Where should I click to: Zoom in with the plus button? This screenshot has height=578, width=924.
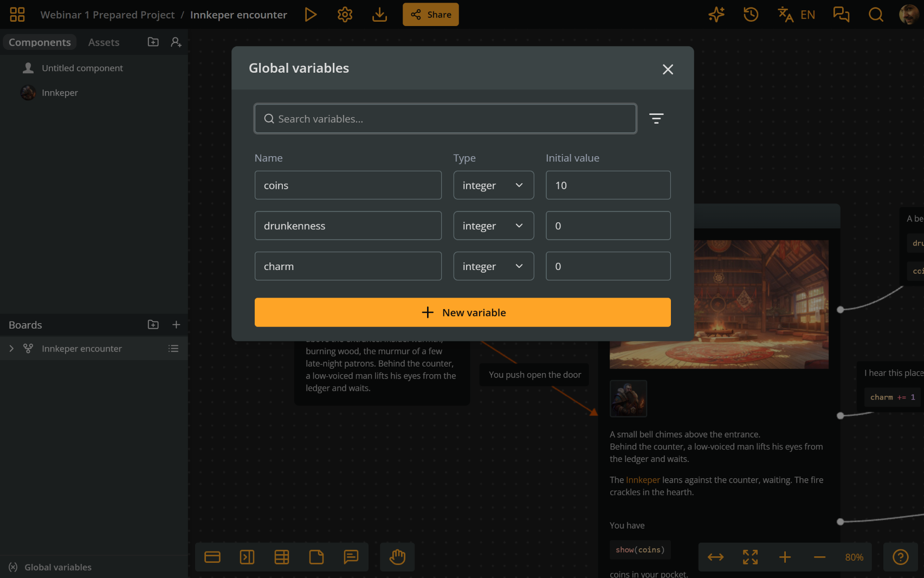[x=785, y=557]
